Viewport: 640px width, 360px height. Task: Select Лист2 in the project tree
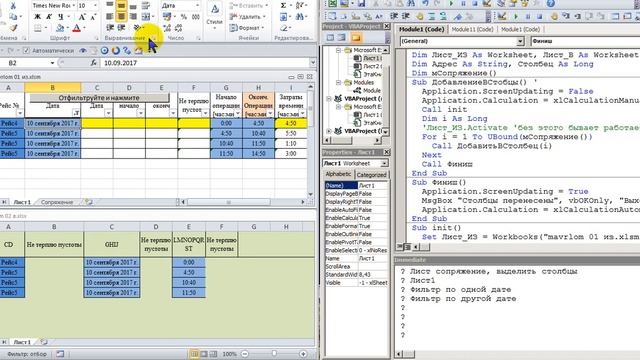click(x=369, y=66)
